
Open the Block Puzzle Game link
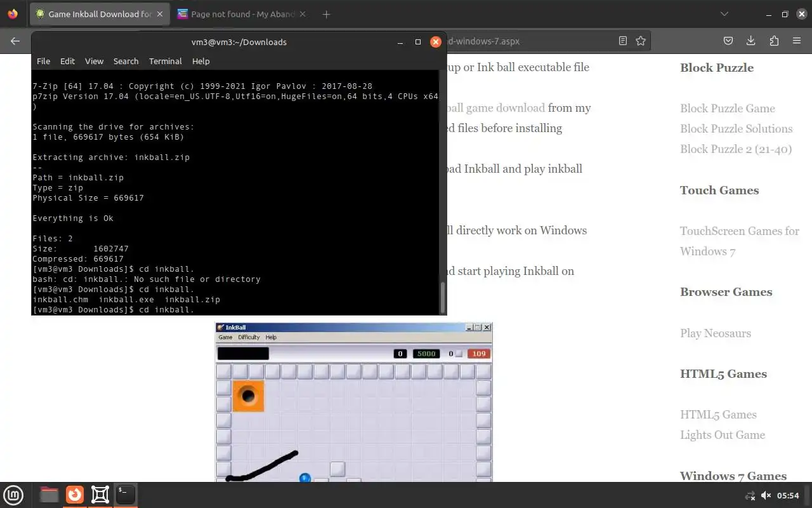tap(728, 108)
